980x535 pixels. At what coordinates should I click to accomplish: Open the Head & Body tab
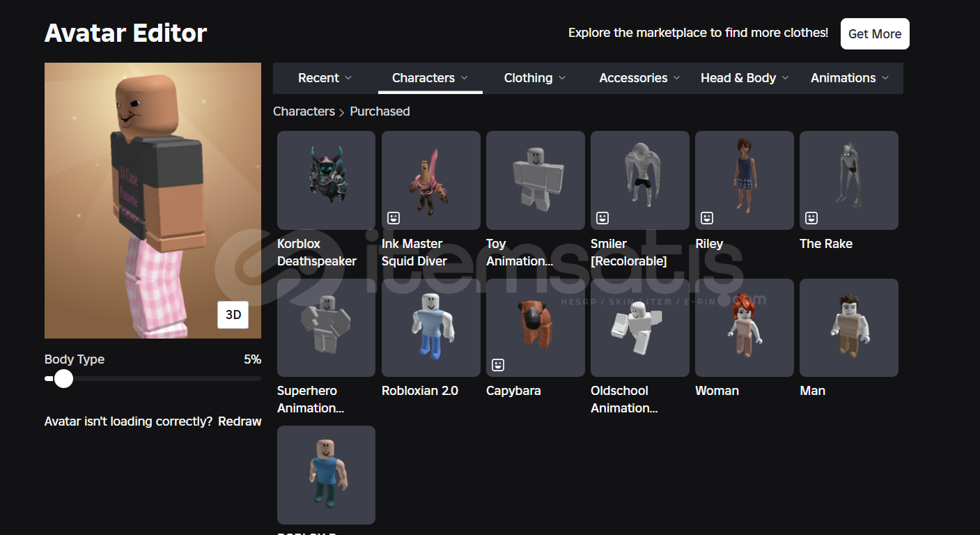pyautogui.click(x=745, y=78)
